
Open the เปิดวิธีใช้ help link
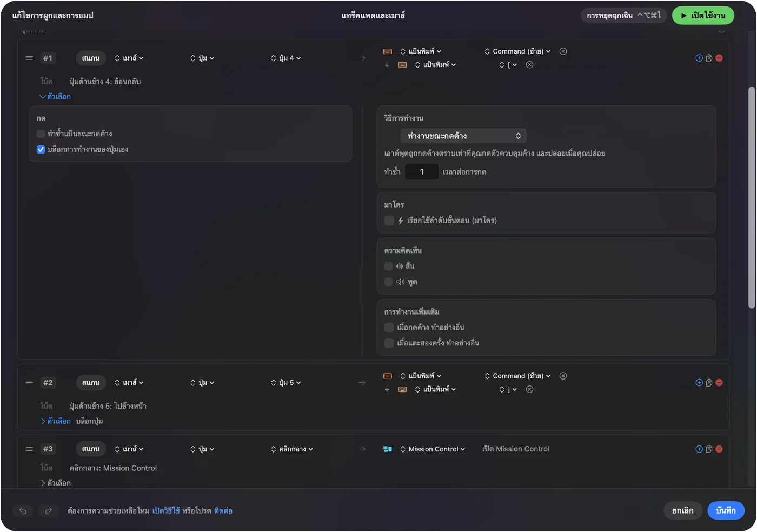click(166, 510)
